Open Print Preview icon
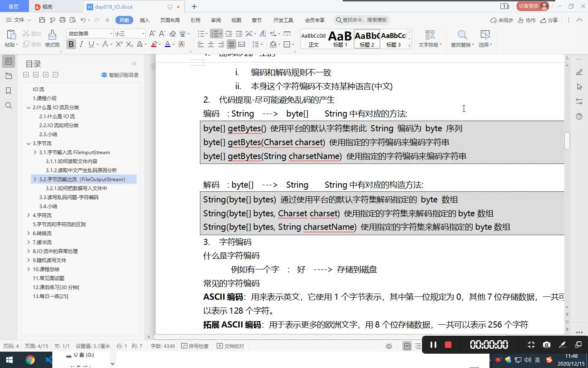The height and width of the screenshot is (368, 588). (x=73, y=20)
